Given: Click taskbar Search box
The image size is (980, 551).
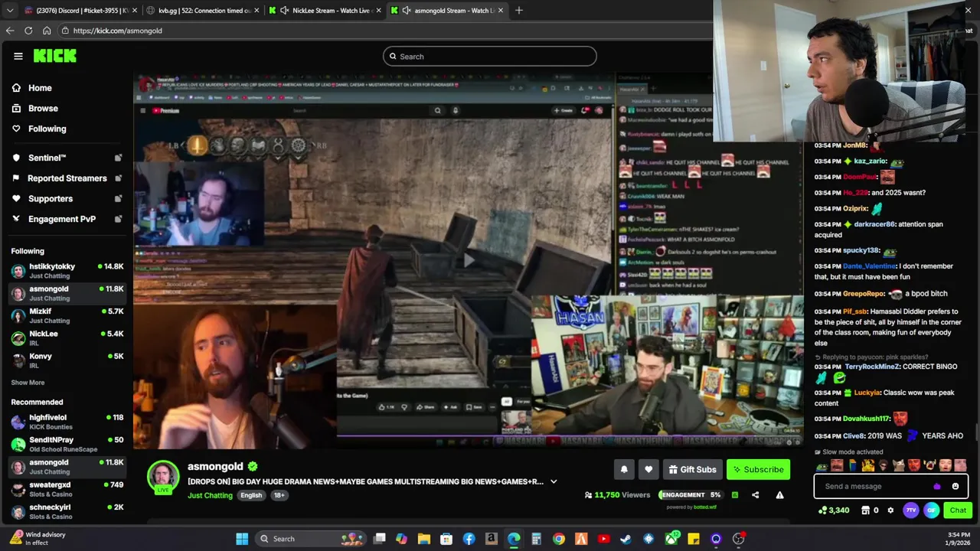Looking at the screenshot, I should tap(311, 539).
